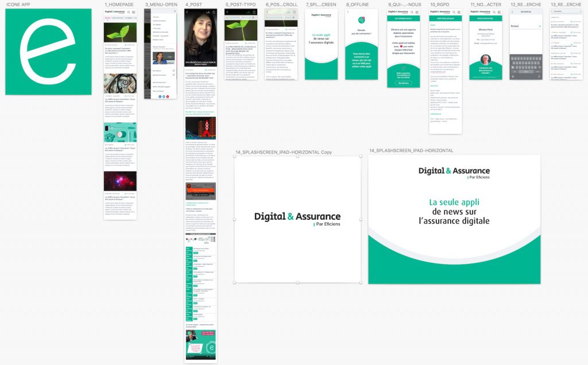Click the back chevron on the offline screen

coord(348,12)
